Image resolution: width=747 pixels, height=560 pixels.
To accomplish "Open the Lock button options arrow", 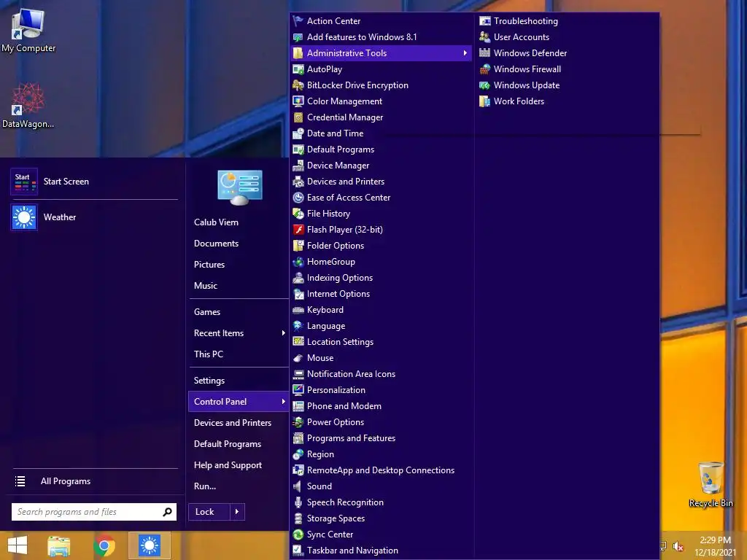I will pos(237,512).
